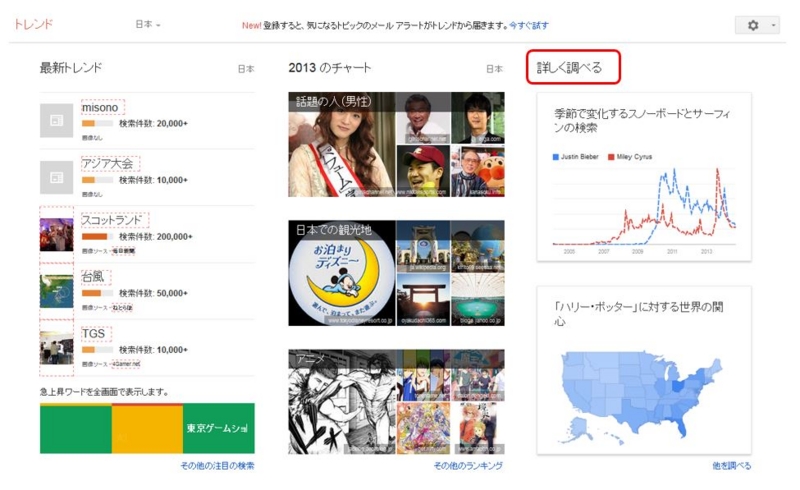Screen dimensions: 800x490
Task: Open the misono trend entry
Action: pyautogui.click(x=100, y=108)
